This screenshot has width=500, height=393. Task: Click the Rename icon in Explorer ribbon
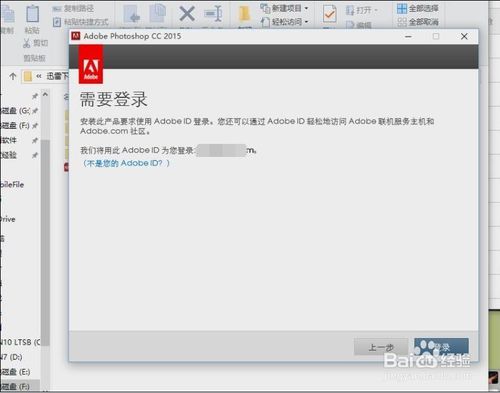[x=213, y=14]
